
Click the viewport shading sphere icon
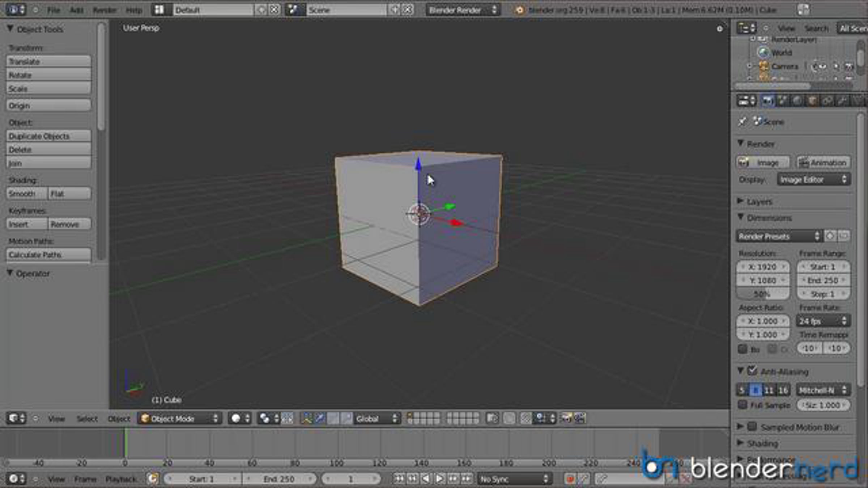(236, 419)
